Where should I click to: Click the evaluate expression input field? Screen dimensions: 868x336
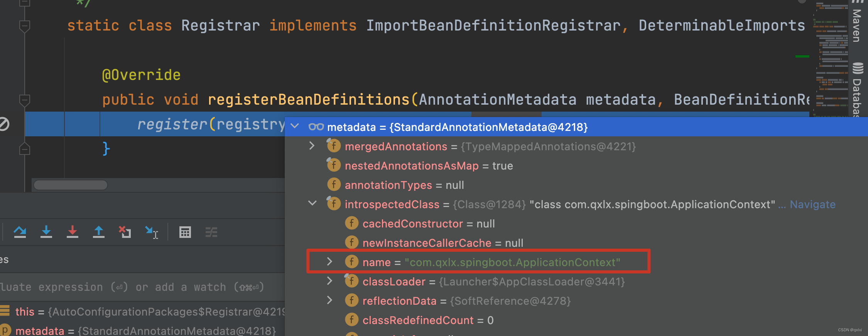tap(142, 287)
